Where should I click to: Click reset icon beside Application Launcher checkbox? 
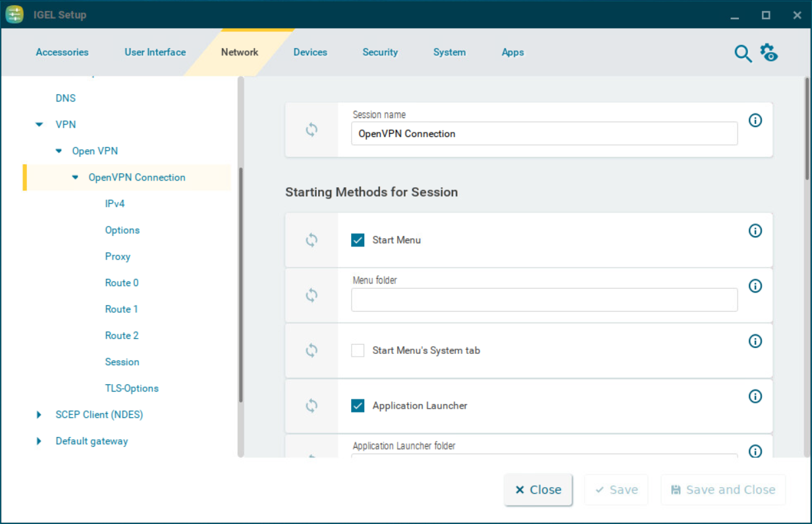pos(311,406)
